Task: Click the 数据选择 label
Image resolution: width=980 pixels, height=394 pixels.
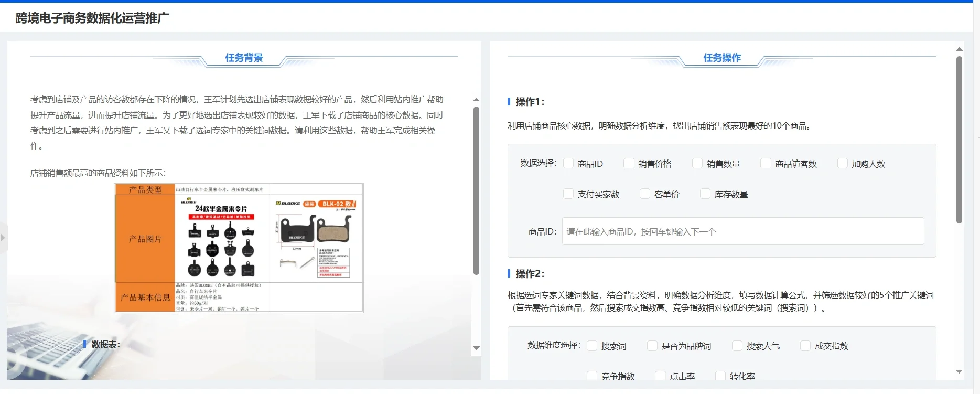Action: coord(538,163)
